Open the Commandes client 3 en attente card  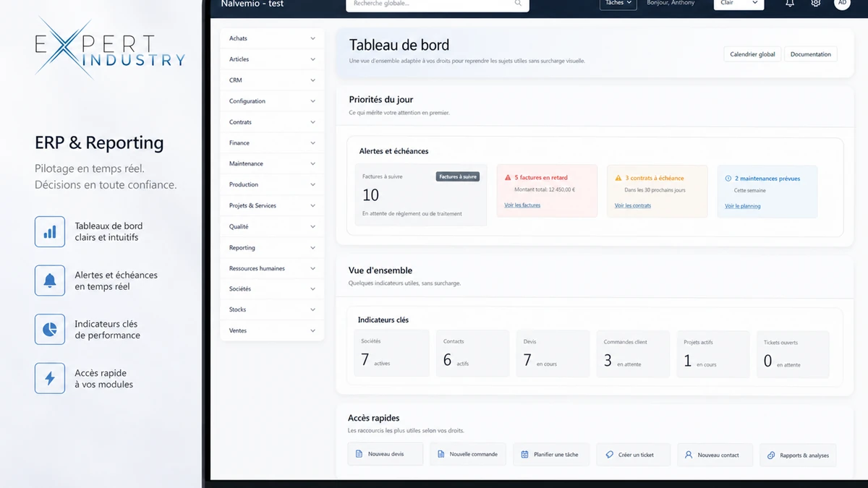coord(633,354)
